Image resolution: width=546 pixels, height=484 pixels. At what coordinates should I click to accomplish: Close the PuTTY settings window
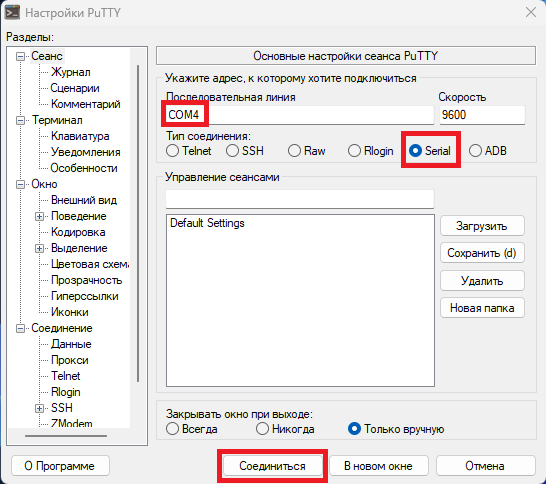point(531,13)
